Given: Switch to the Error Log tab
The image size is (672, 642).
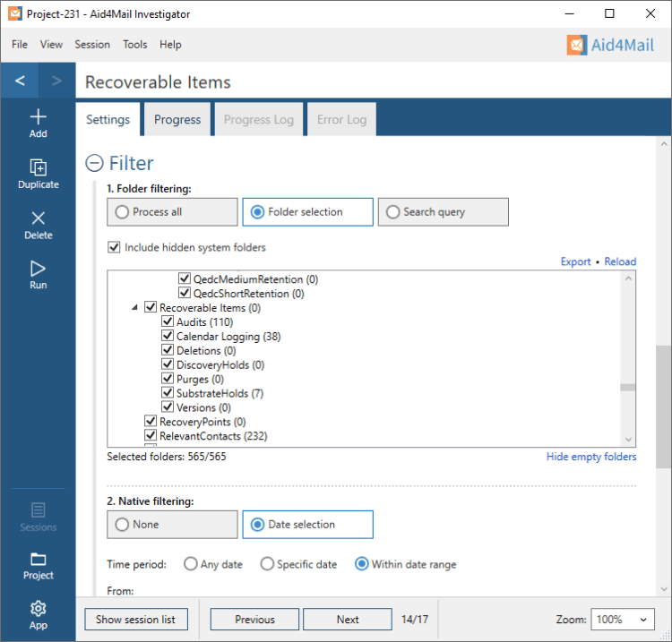Looking at the screenshot, I should [x=342, y=119].
